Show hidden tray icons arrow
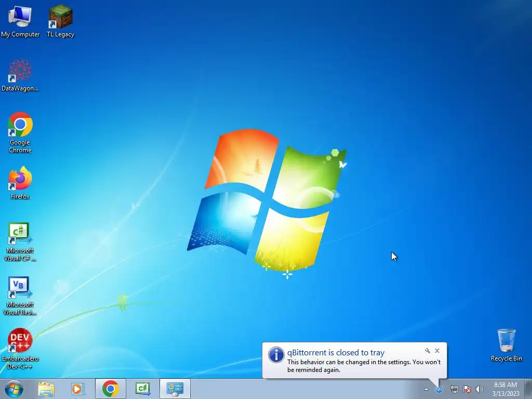532x399 pixels. coord(426,389)
